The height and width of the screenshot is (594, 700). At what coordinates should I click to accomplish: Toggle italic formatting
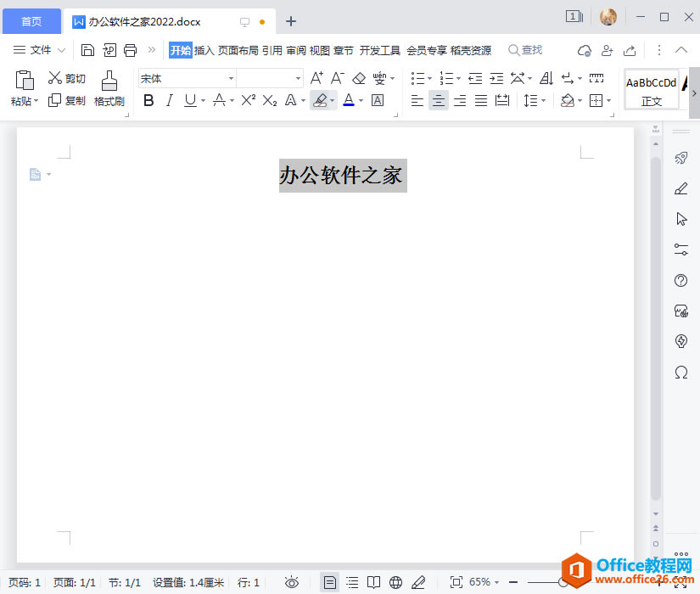click(x=169, y=100)
